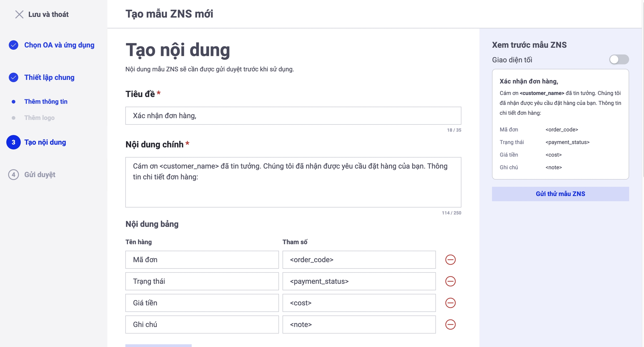Remove the Trạng thái table row
The width and height of the screenshot is (644, 347).
[x=450, y=281]
